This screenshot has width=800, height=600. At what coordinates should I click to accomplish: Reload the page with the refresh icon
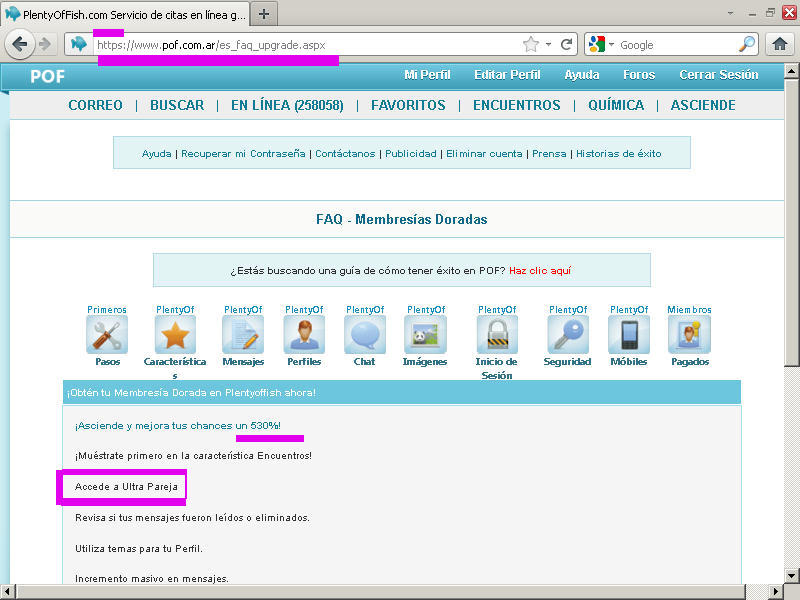[x=566, y=44]
